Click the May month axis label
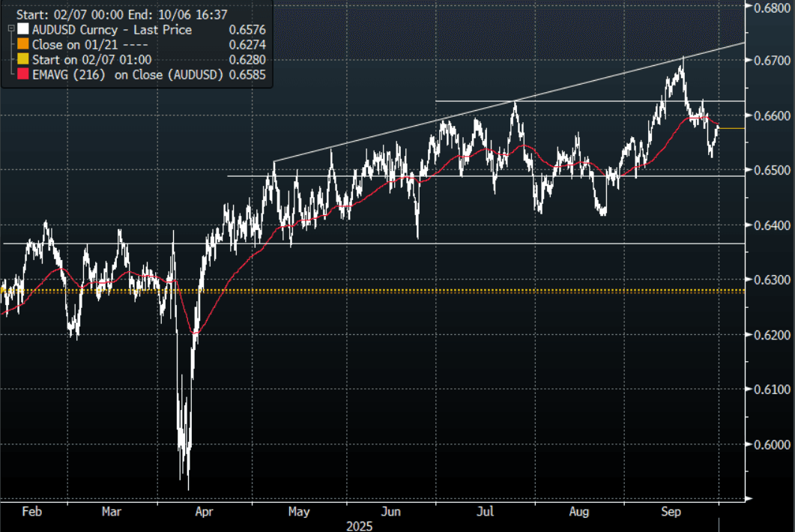Screen dimensions: 795x532 (299, 512)
